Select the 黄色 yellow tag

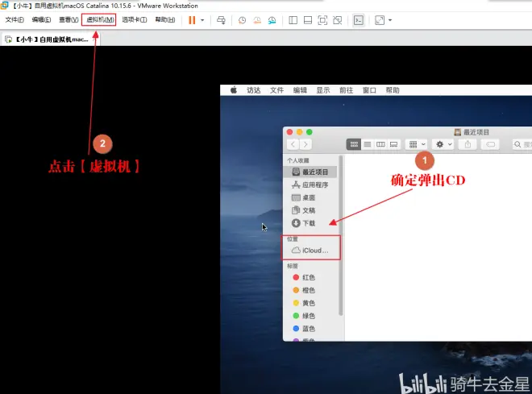[x=310, y=303]
